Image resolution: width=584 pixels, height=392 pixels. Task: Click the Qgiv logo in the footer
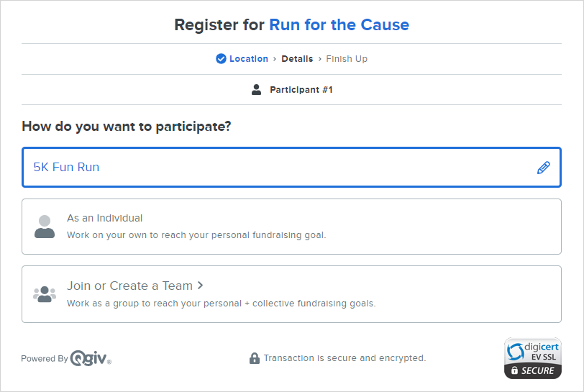point(91,358)
